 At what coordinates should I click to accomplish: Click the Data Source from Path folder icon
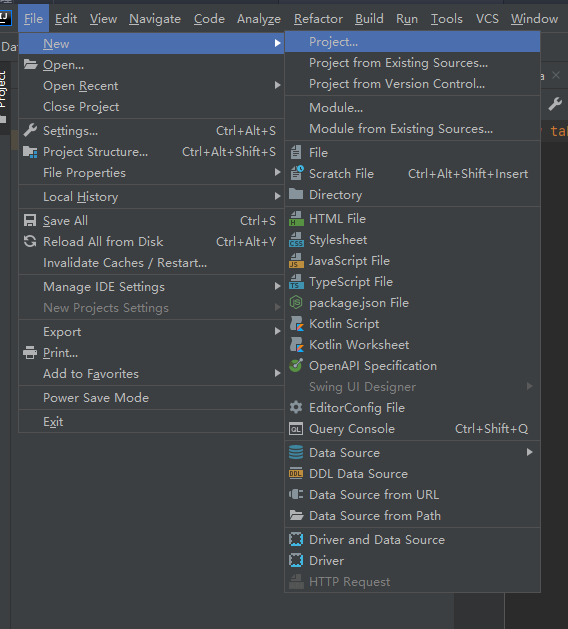point(296,515)
